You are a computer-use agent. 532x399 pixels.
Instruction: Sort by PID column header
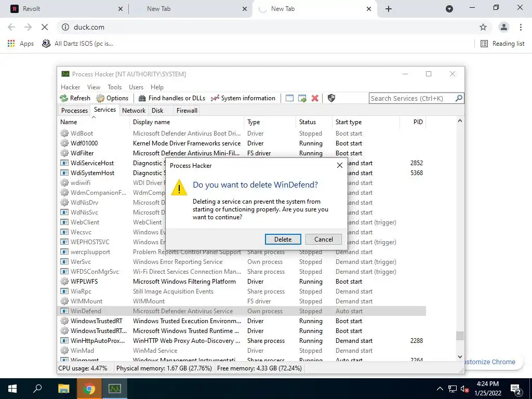[x=413, y=122]
